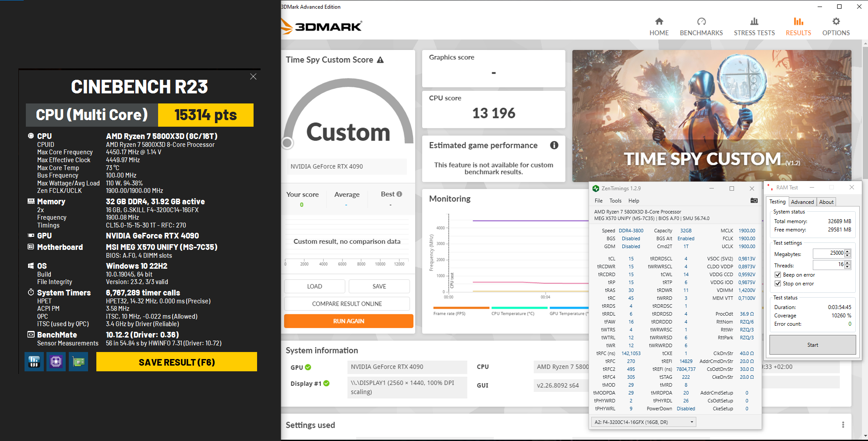
Task: Click the CPU score value 13 196
Action: 494,114
